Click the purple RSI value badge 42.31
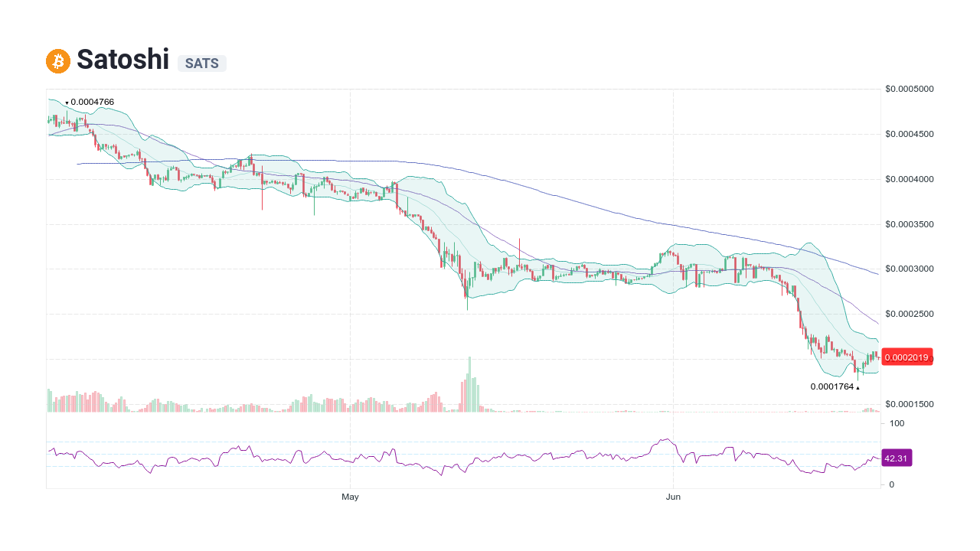 pyautogui.click(x=897, y=458)
